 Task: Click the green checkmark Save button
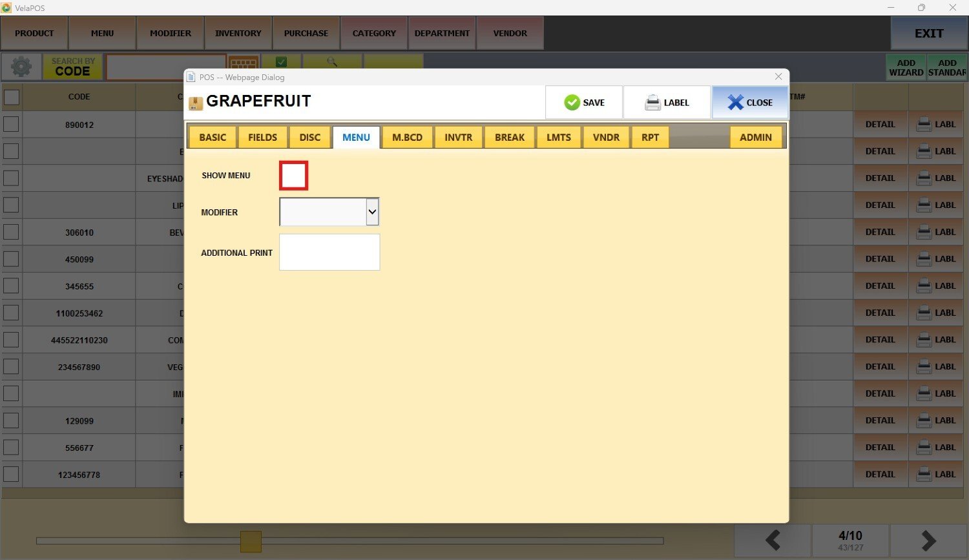point(584,102)
